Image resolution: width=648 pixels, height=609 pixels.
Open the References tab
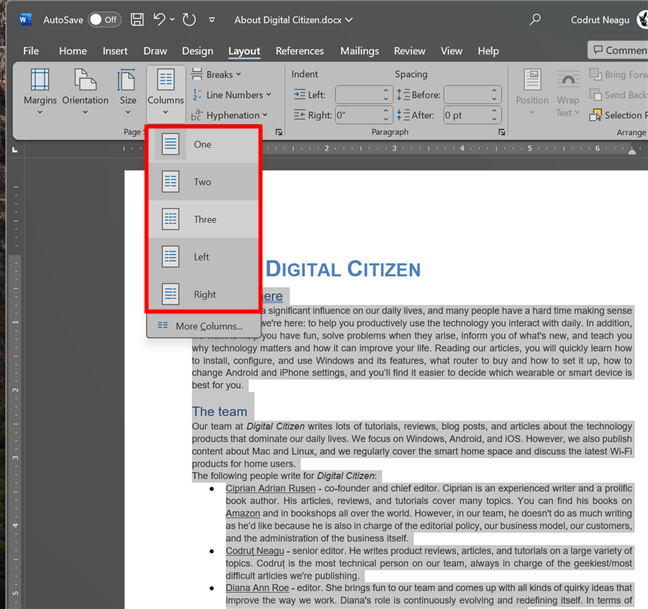[300, 51]
